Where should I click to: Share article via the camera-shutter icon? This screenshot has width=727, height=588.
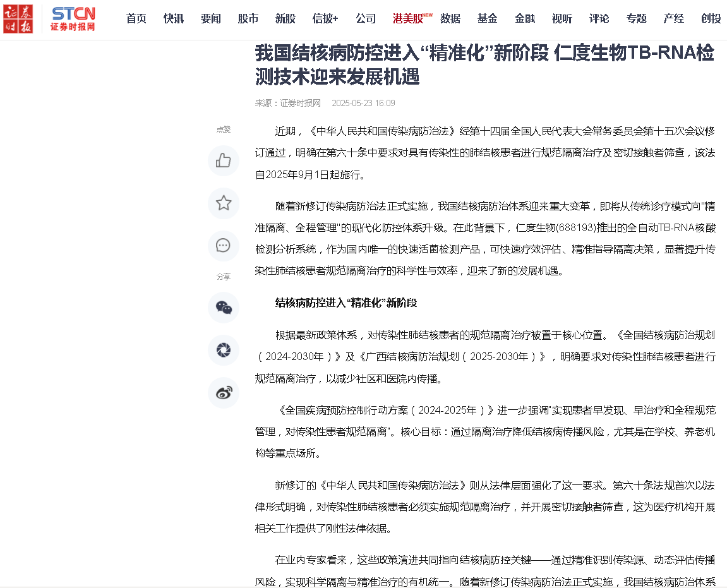pyautogui.click(x=224, y=350)
